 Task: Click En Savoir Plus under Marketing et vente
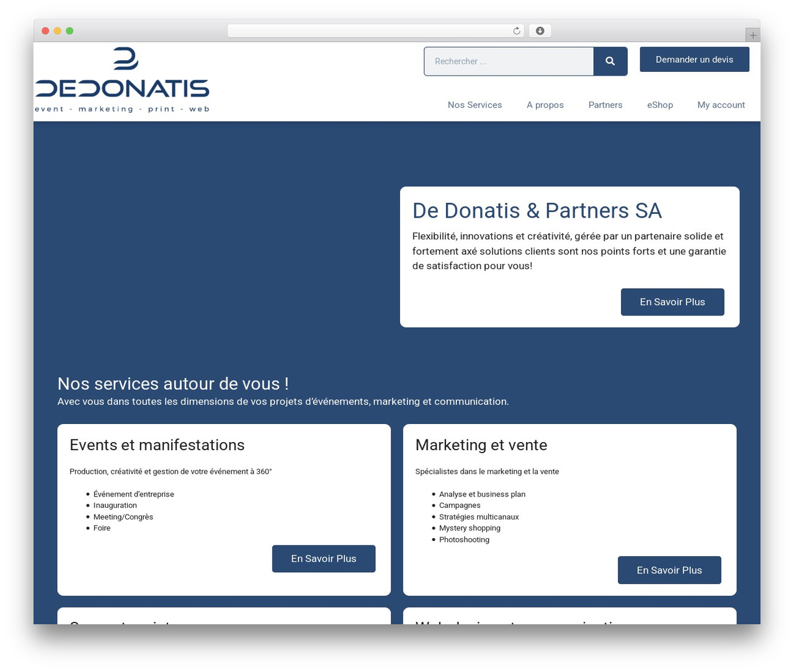[669, 570]
